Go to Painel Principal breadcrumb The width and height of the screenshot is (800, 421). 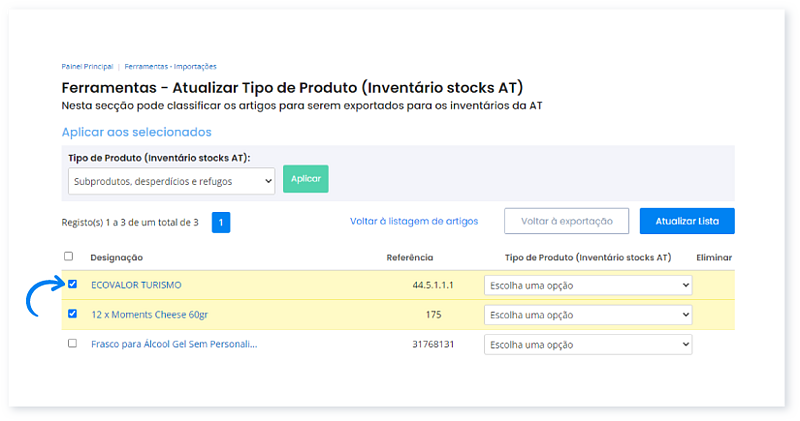coord(87,66)
